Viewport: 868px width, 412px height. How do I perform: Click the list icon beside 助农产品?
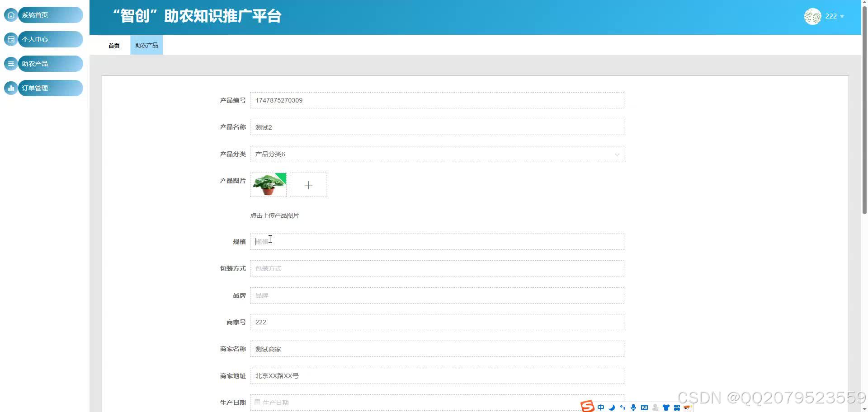coord(11,64)
